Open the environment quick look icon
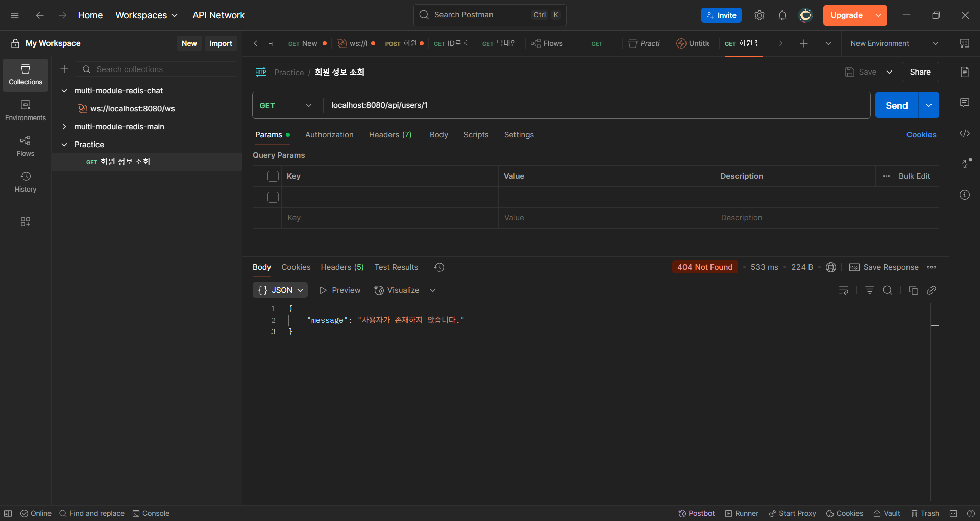 point(965,43)
